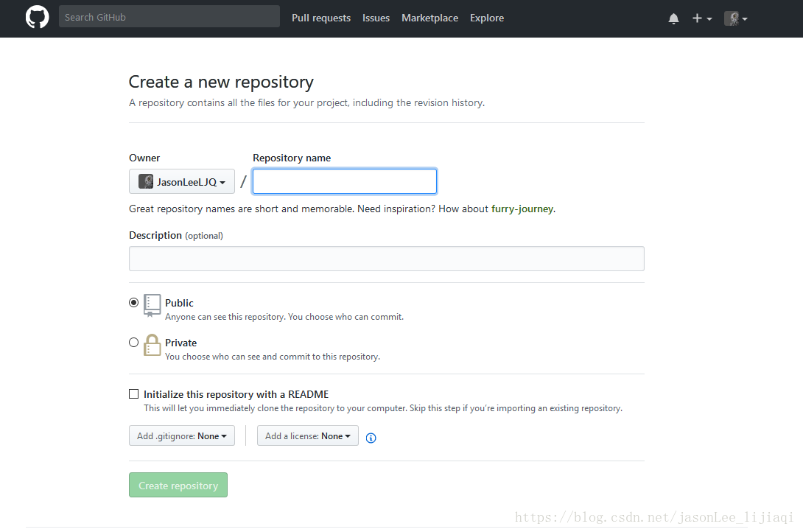The image size is (803, 532).
Task: Open the plus create-new menu
Action: coord(702,18)
